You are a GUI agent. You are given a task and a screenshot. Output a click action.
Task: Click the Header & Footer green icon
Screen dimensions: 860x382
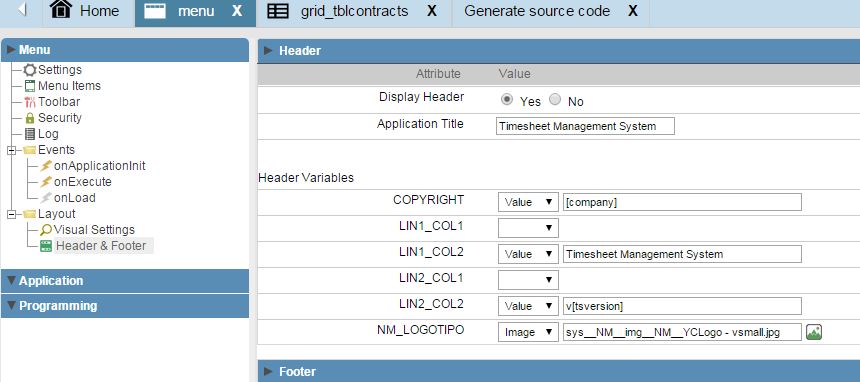[x=46, y=246]
